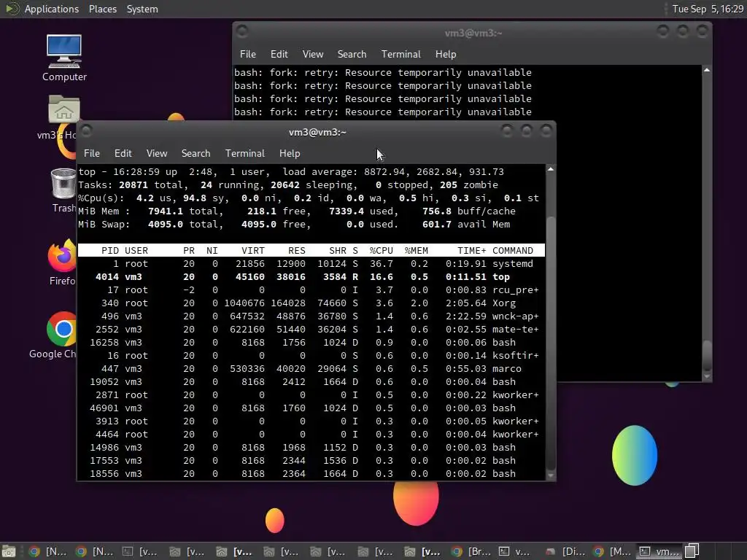Click the marco process row

pos(311,369)
